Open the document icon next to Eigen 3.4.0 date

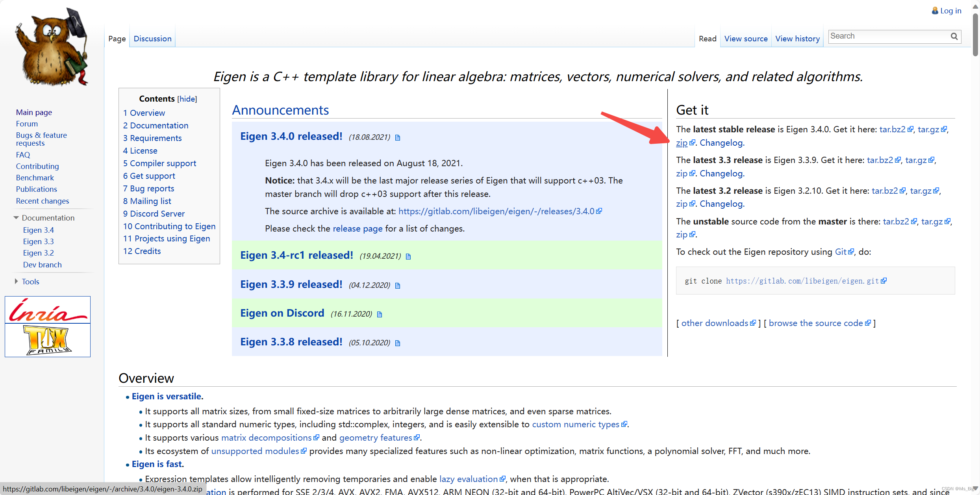tap(398, 137)
